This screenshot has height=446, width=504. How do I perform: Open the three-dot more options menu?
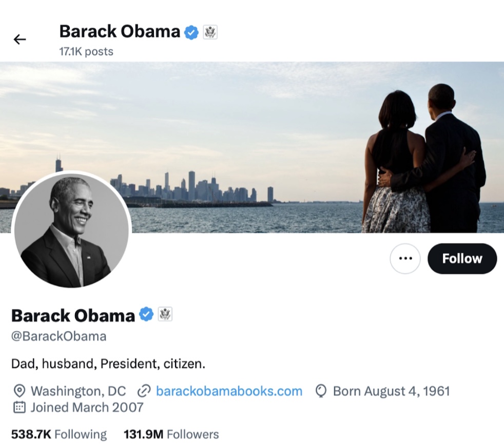coord(405,258)
